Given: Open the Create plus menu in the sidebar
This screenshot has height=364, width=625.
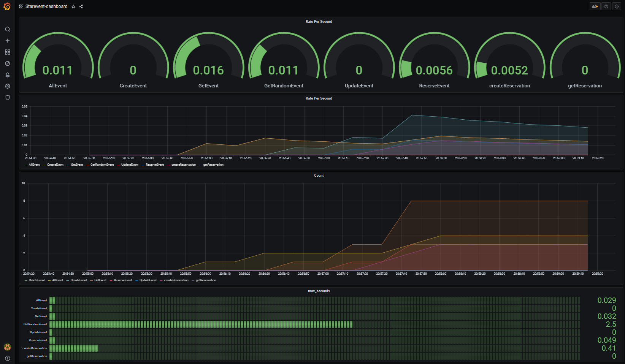Looking at the screenshot, I should coord(7,41).
